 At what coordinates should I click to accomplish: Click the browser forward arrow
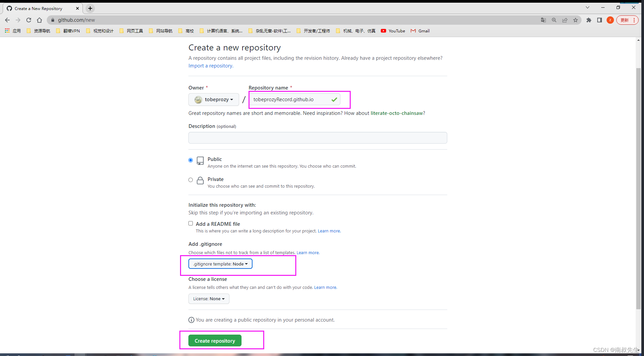pyautogui.click(x=18, y=20)
